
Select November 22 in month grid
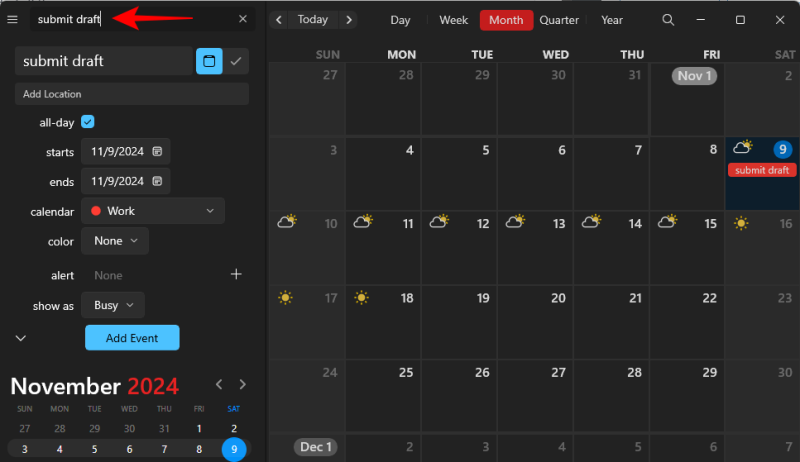[x=687, y=322]
